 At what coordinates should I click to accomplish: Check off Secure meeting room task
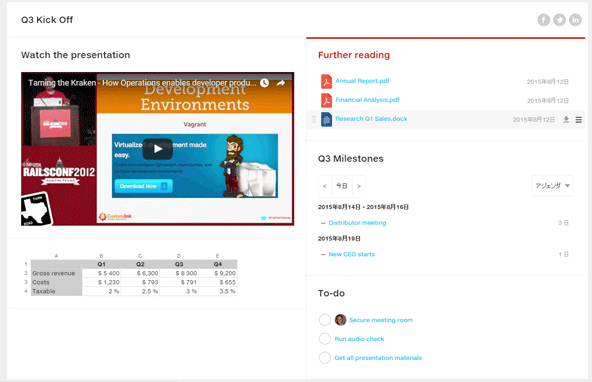click(x=325, y=320)
